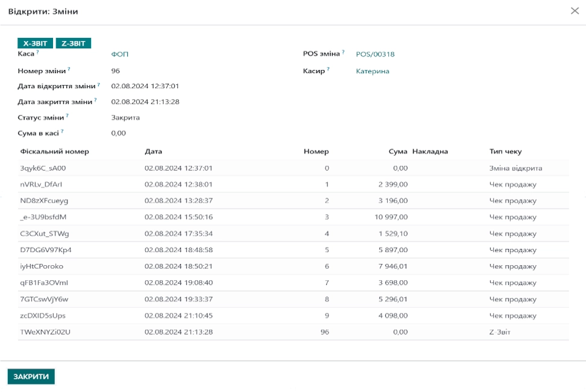Click the date 02.08.2024 19:08:40
Viewport: 586px width, 392px height.
tap(178, 283)
